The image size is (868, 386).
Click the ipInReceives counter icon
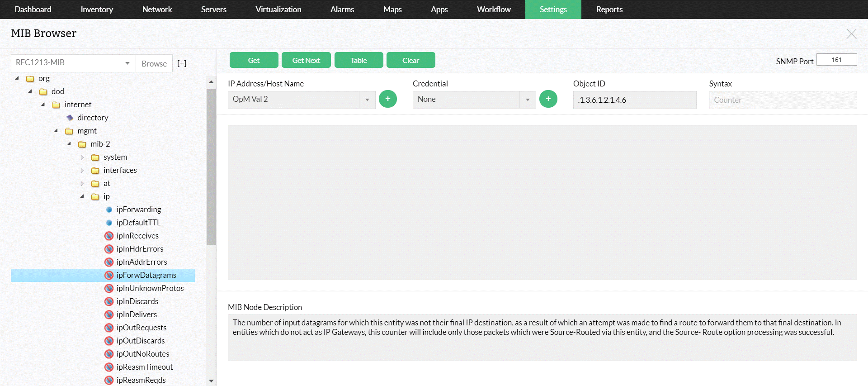tap(109, 236)
